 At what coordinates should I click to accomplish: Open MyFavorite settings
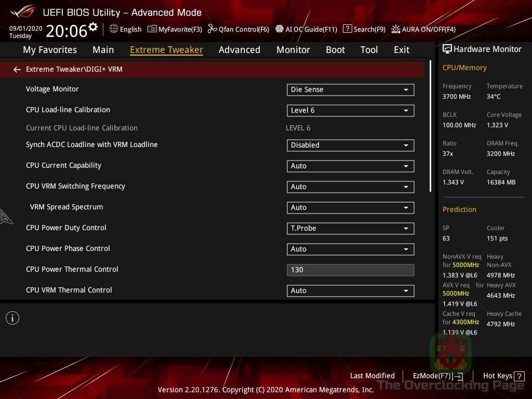175,29
